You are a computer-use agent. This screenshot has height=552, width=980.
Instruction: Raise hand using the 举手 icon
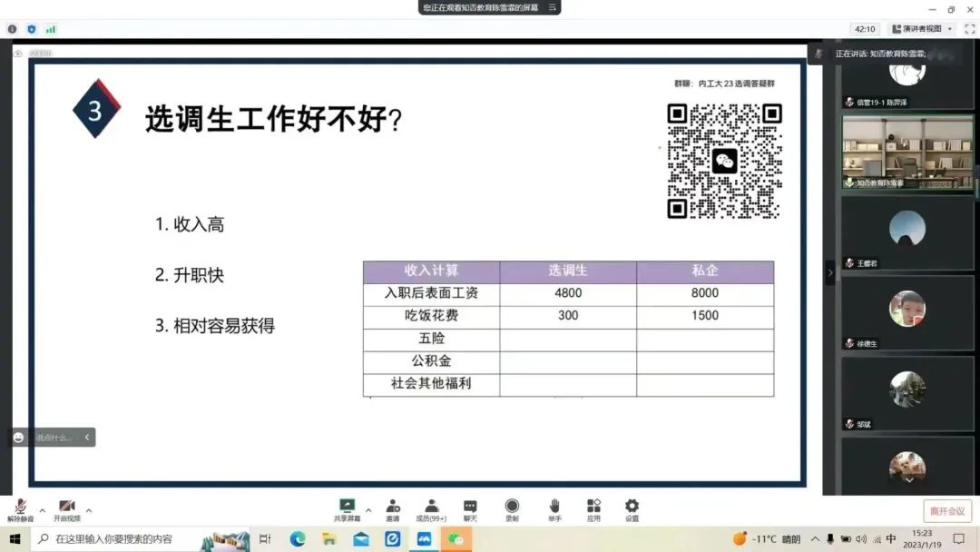(554, 508)
